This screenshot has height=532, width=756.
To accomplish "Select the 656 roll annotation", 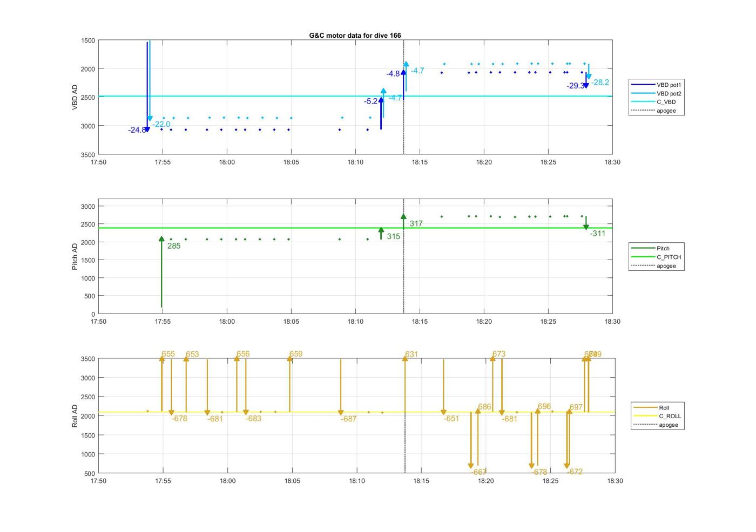I will pos(243,354).
